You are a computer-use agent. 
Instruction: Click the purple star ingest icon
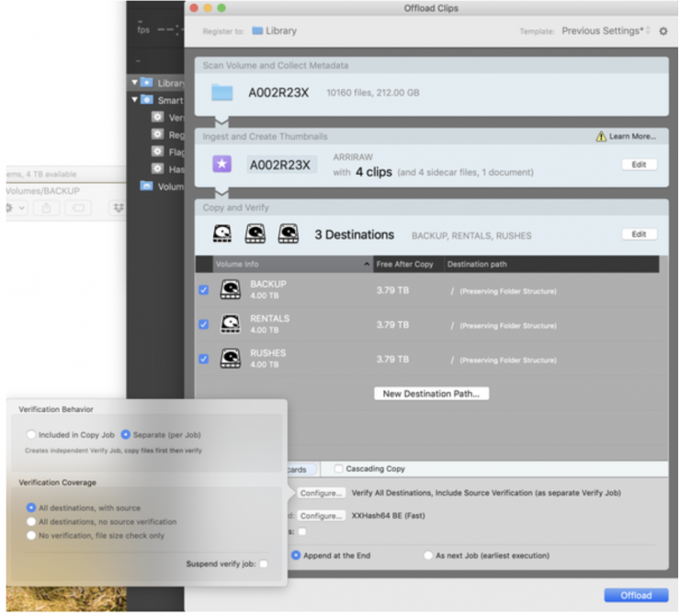221,165
